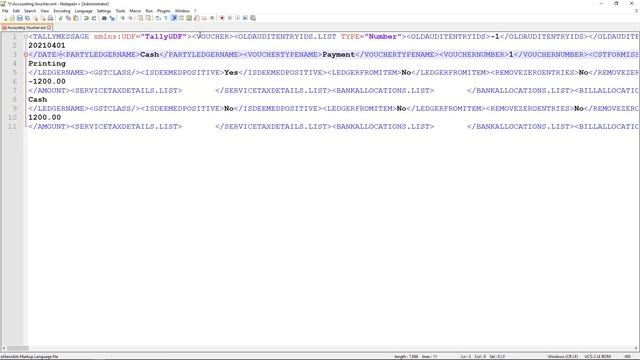Open the Plugins menu
640x360 pixels.
[164, 11]
